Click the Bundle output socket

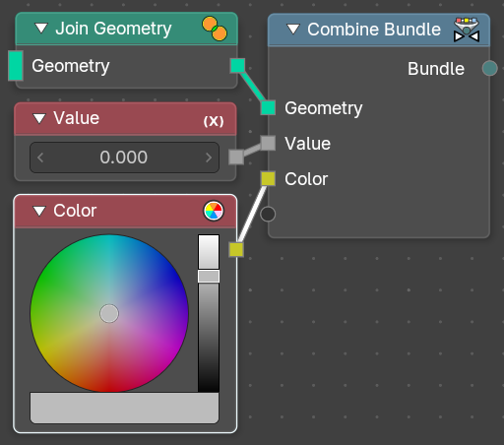[x=490, y=68]
